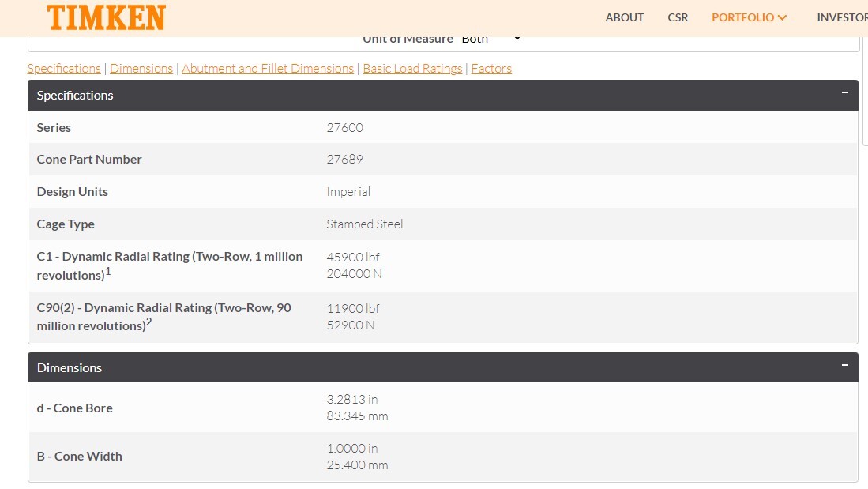The height and width of the screenshot is (489, 868).
Task: Select the 83.345 mm cone bore value
Action: 357,416
